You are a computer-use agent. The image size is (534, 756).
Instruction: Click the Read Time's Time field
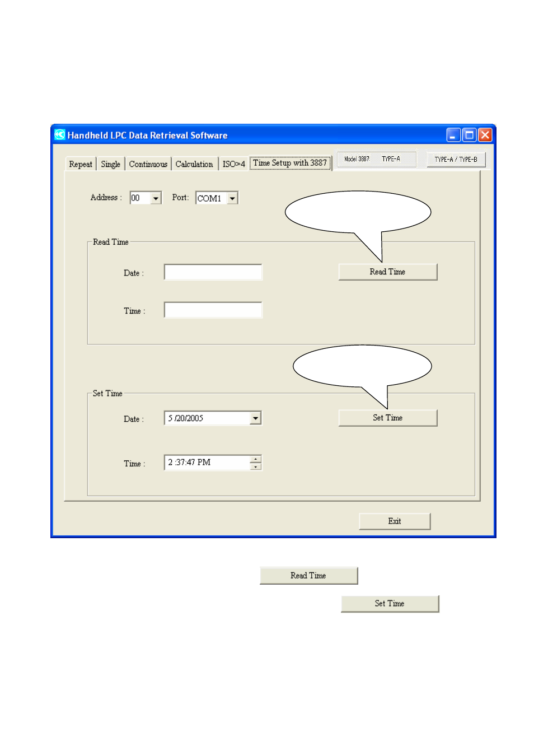point(213,310)
